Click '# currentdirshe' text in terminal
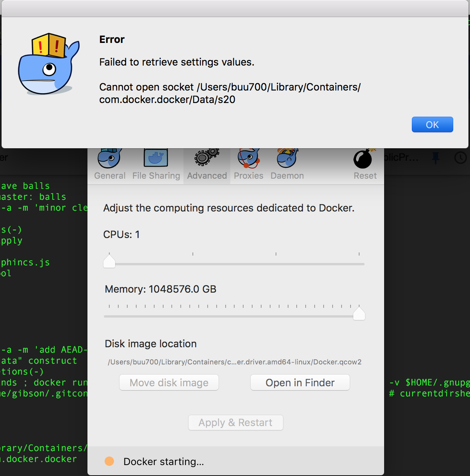This screenshot has width=470, height=476. tap(429, 393)
